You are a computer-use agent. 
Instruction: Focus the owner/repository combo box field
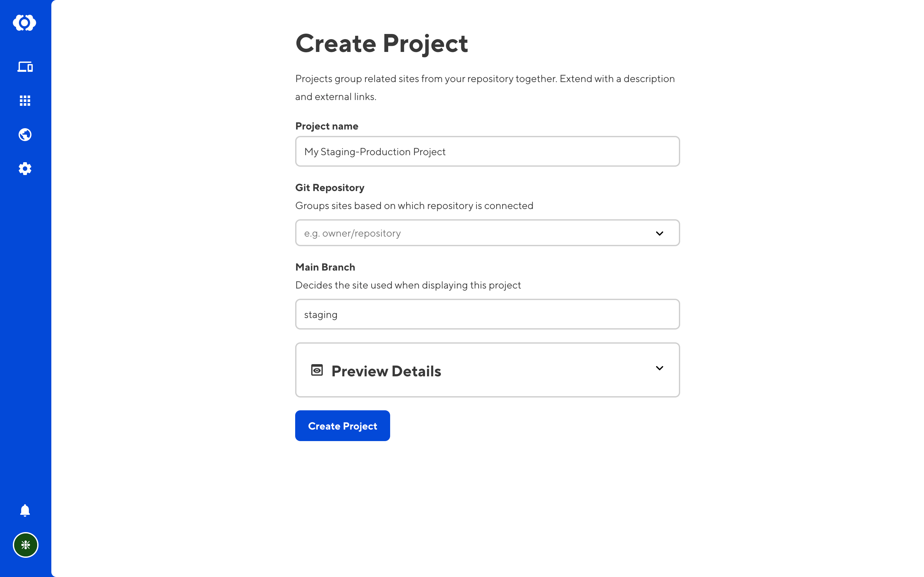487,233
